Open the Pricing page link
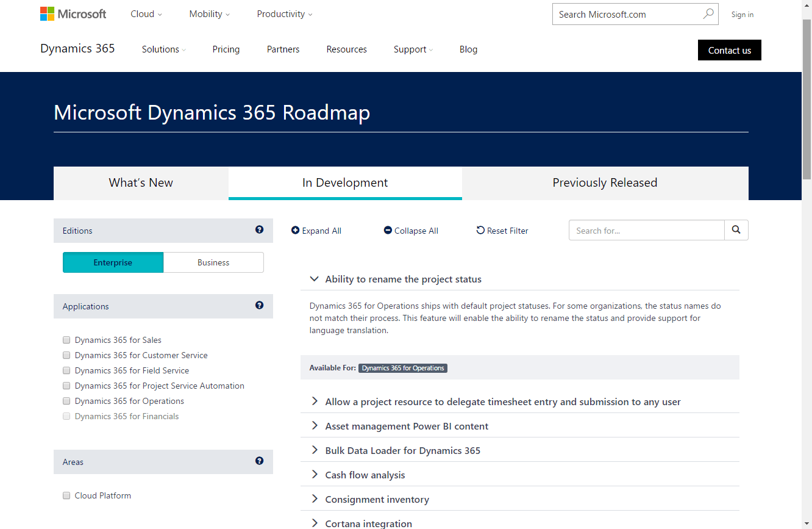The width and height of the screenshot is (812, 529). [226, 49]
